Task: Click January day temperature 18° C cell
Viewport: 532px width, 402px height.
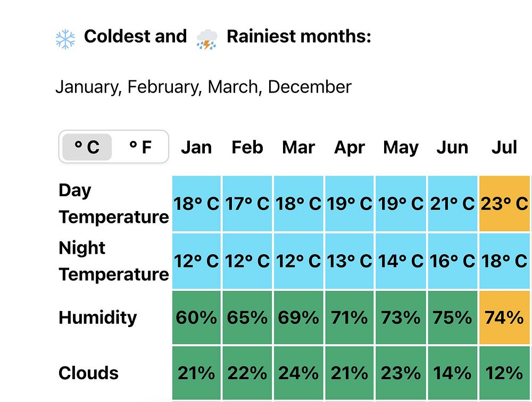Action: [196, 204]
